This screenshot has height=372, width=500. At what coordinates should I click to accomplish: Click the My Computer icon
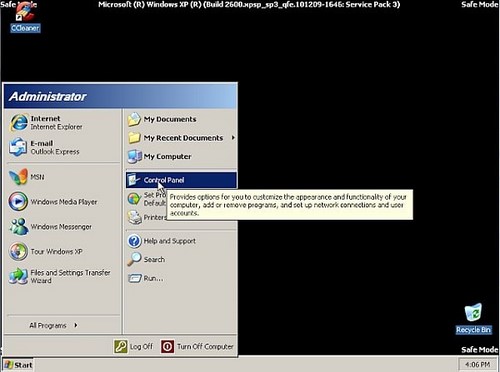tap(135, 157)
